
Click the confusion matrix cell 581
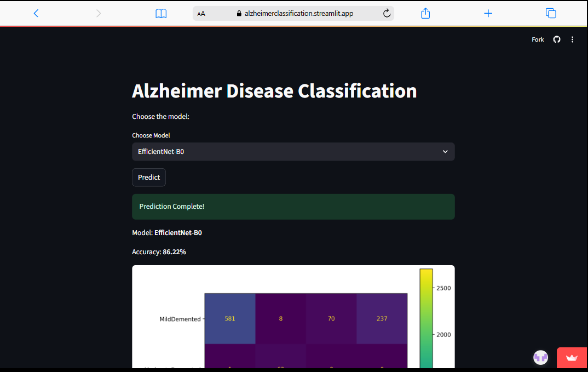pyautogui.click(x=230, y=318)
